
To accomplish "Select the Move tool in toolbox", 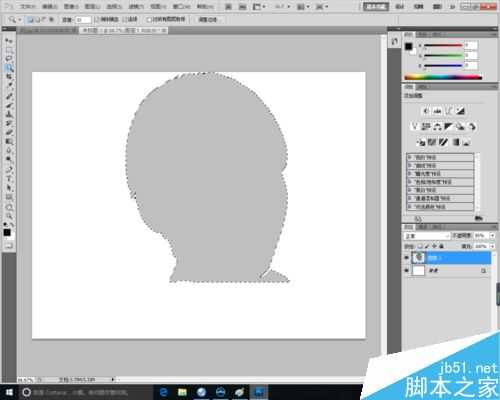I will (9, 41).
